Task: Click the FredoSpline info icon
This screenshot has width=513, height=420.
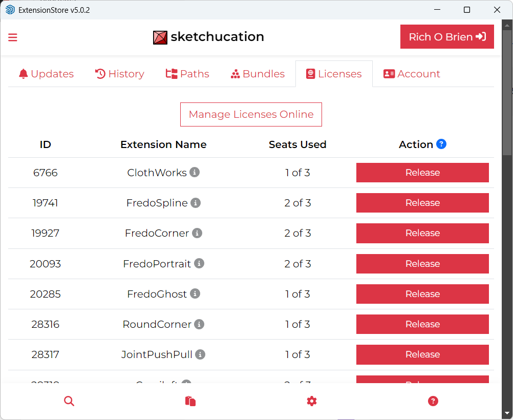Action: (x=196, y=203)
